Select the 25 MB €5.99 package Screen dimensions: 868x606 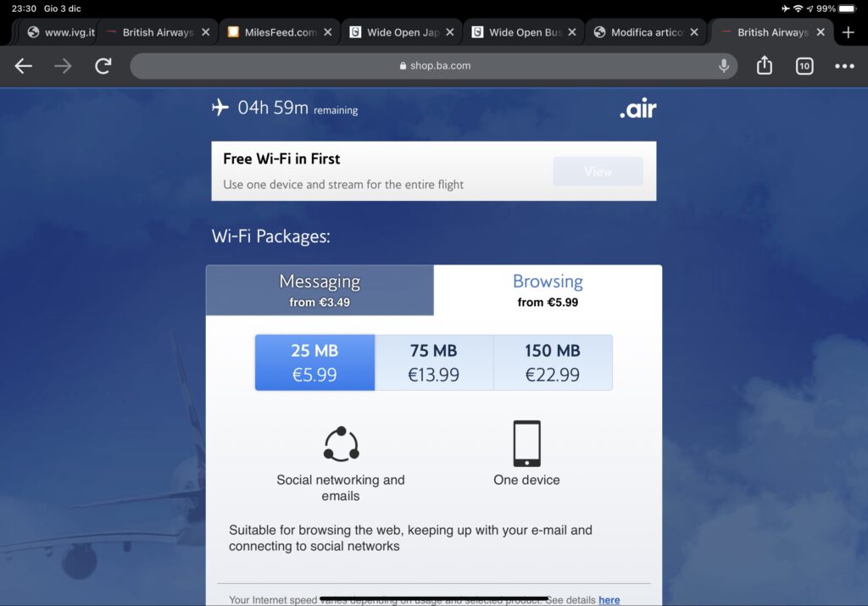(x=314, y=363)
